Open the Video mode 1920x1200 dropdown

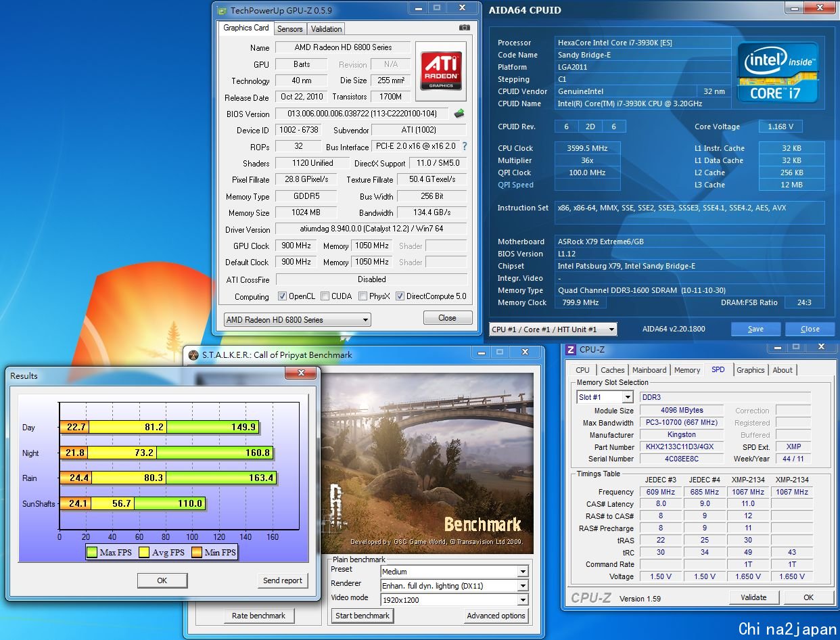[x=454, y=600]
